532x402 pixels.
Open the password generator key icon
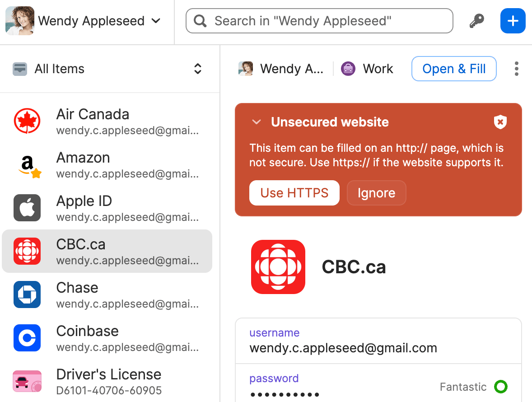pyautogui.click(x=477, y=21)
